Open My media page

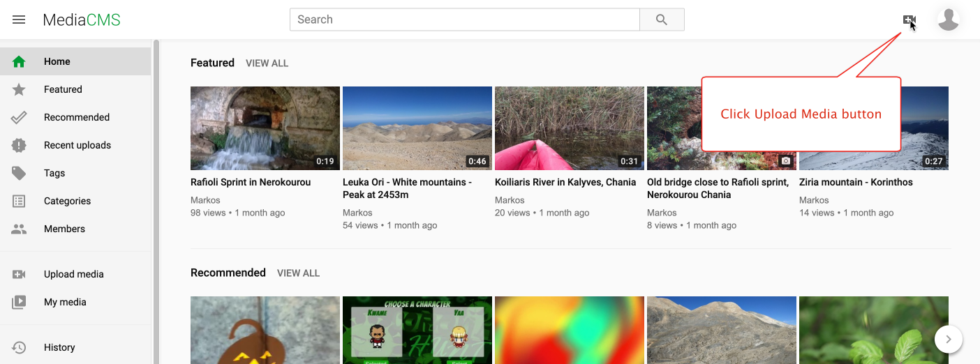point(65,302)
